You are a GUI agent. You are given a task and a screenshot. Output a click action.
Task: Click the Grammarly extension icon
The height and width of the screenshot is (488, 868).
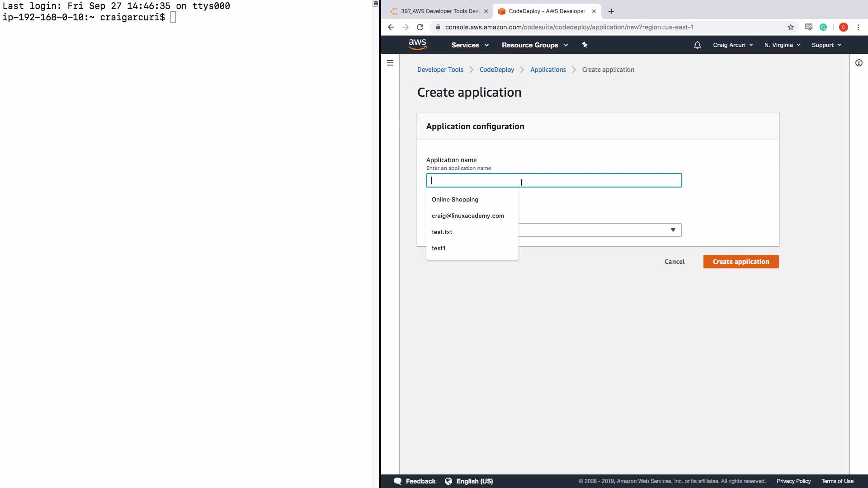click(x=823, y=27)
